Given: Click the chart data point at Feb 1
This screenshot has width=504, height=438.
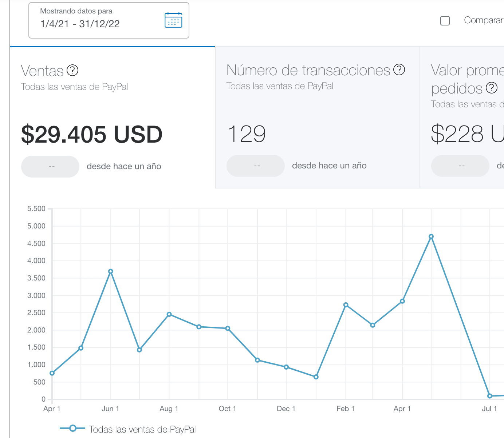Looking at the screenshot, I should 346,305.
